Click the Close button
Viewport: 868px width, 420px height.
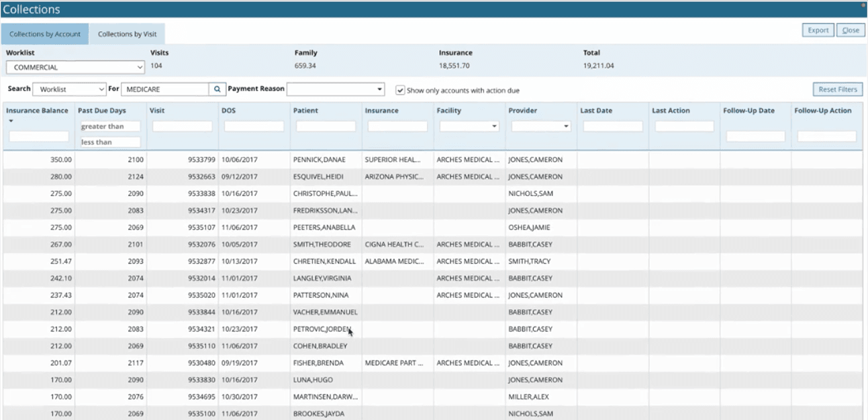point(851,30)
